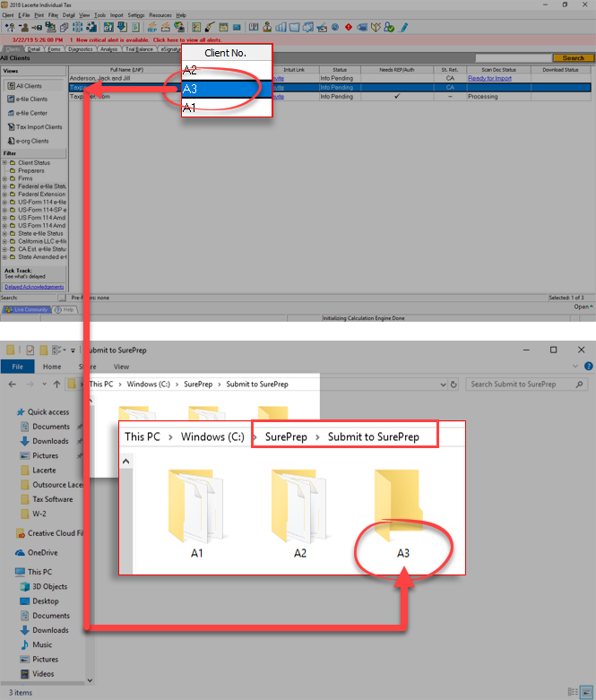Open the All Clients view
This screenshot has width=596, height=700.
(25, 86)
